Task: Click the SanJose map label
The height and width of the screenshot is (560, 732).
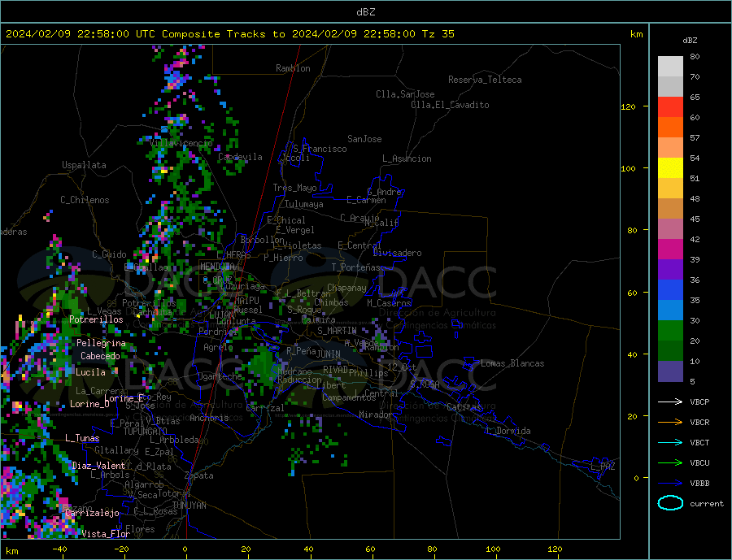Action: pos(364,139)
